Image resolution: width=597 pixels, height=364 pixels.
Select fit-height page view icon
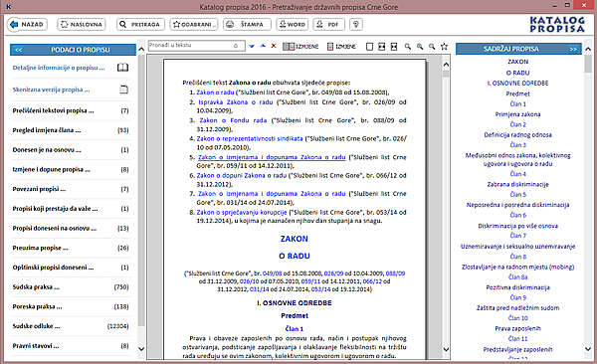click(x=394, y=47)
